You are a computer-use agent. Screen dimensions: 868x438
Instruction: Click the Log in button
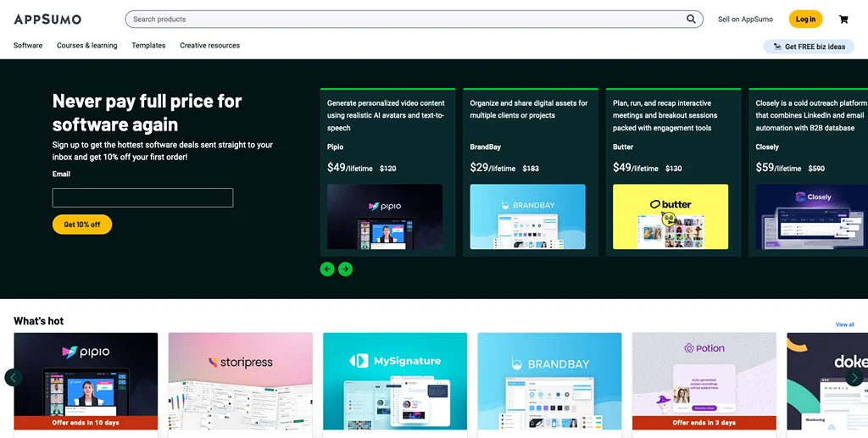(x=805, y=19)
